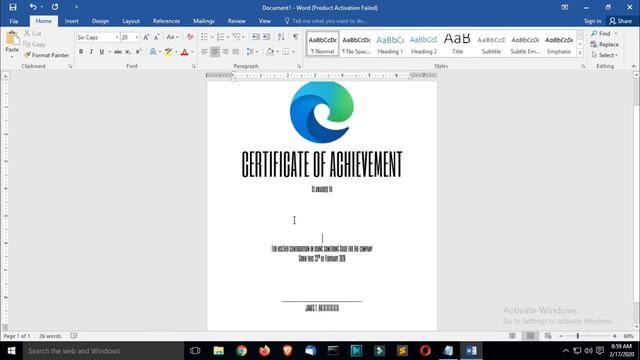Click the zoom slider handle
640x360 pixels.
[x=578, y=336]
